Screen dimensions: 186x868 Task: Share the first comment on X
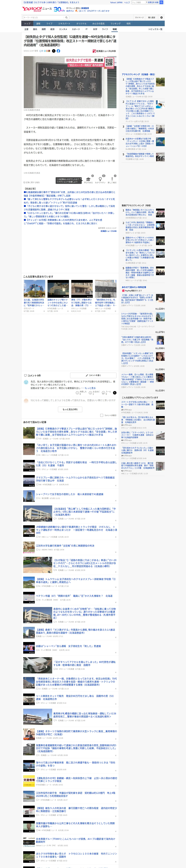point(115,393)
